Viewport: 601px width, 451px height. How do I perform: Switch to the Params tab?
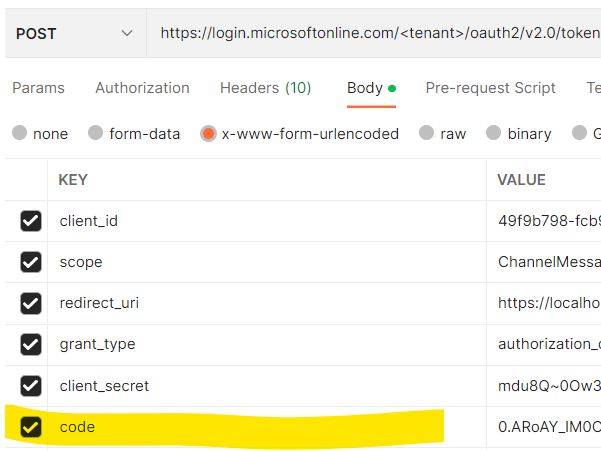click(38, 88)
